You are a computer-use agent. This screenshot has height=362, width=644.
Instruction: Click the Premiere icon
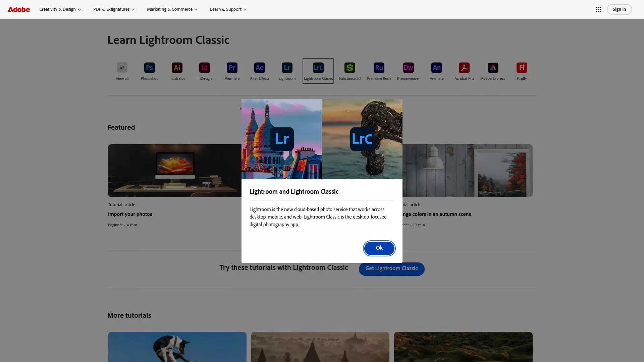click(232, 67)
